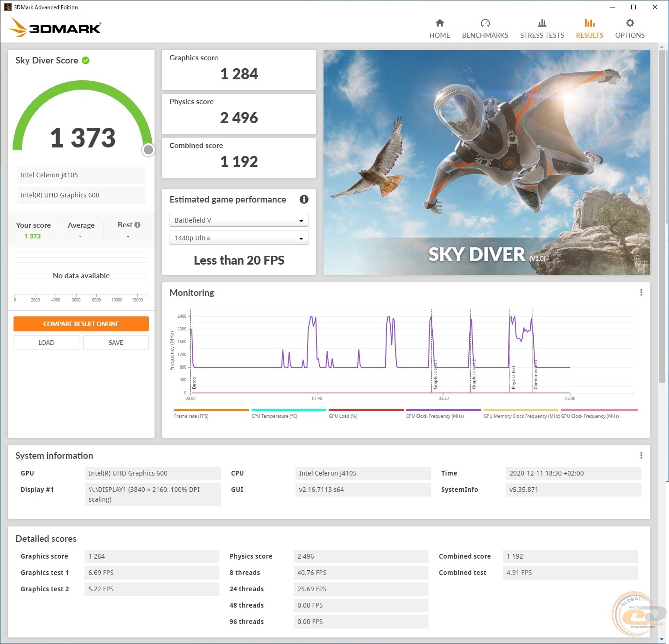669x644 pixels.
Task: Click 8 threads value 40.76 FPS
Action: coord(361,573)
